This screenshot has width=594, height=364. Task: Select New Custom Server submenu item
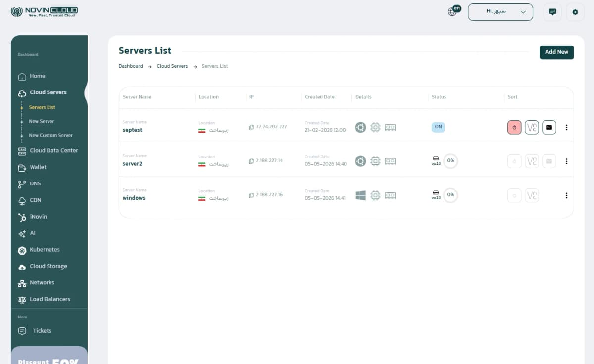tap(51, 135)
